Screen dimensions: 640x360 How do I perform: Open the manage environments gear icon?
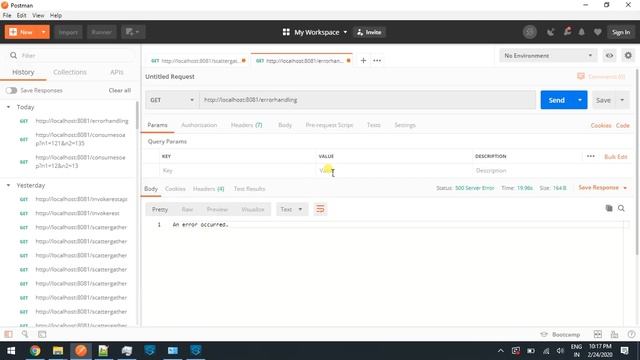click(x=628, y=56)
